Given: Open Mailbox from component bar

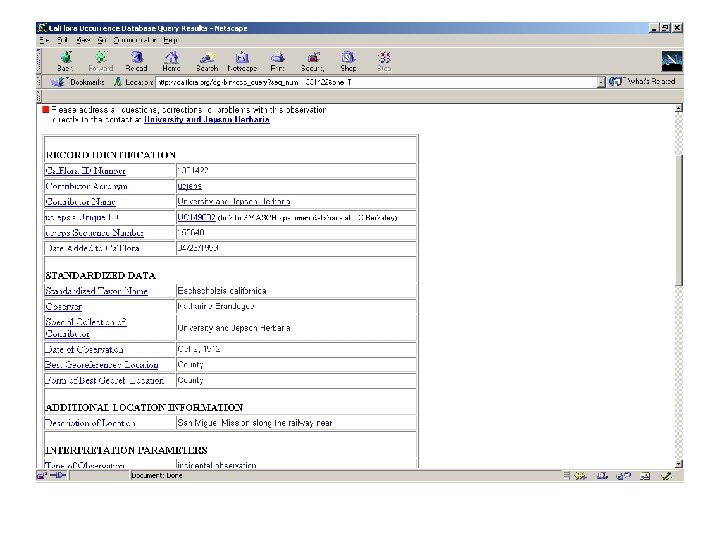Looking at the screenshot, I should [x=602, y=476].
